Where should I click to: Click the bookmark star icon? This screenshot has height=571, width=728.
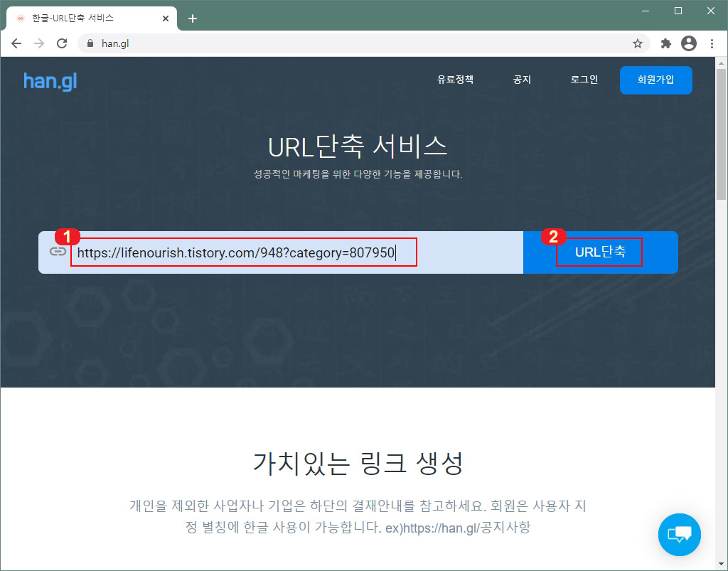638,43
